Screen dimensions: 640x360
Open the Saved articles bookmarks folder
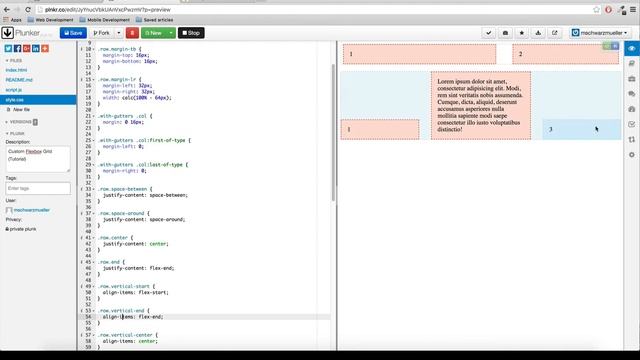(154, 20)
